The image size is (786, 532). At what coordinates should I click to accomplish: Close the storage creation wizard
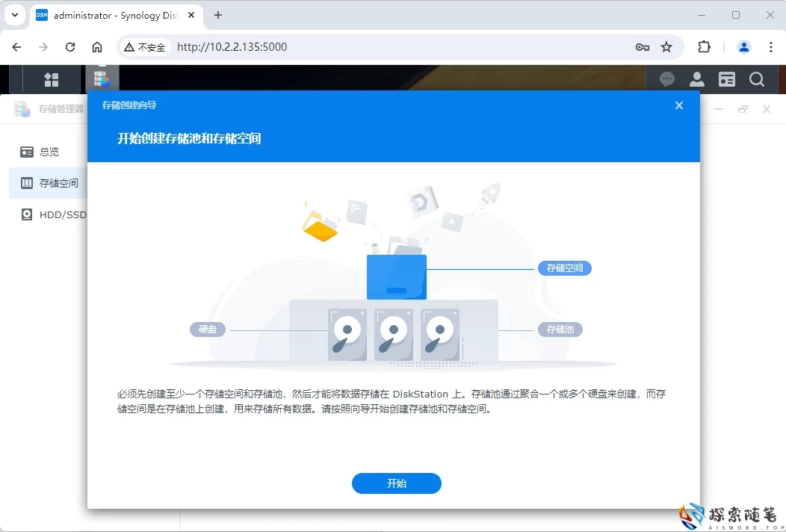click(x=678, y=105)
